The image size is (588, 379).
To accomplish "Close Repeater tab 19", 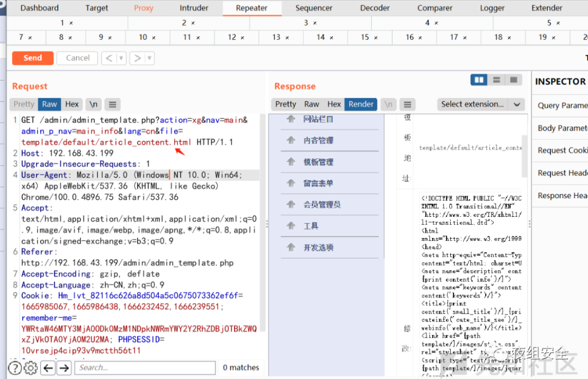I will click(x=554, y=38).
